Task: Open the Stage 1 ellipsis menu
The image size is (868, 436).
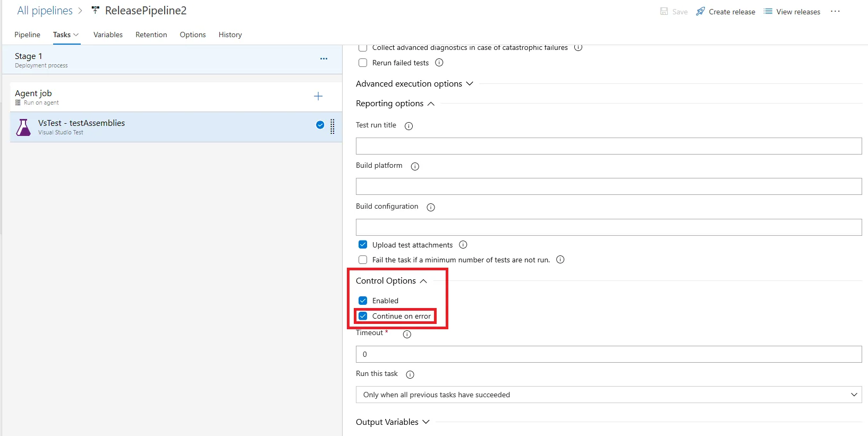Action: coord(324,59)
